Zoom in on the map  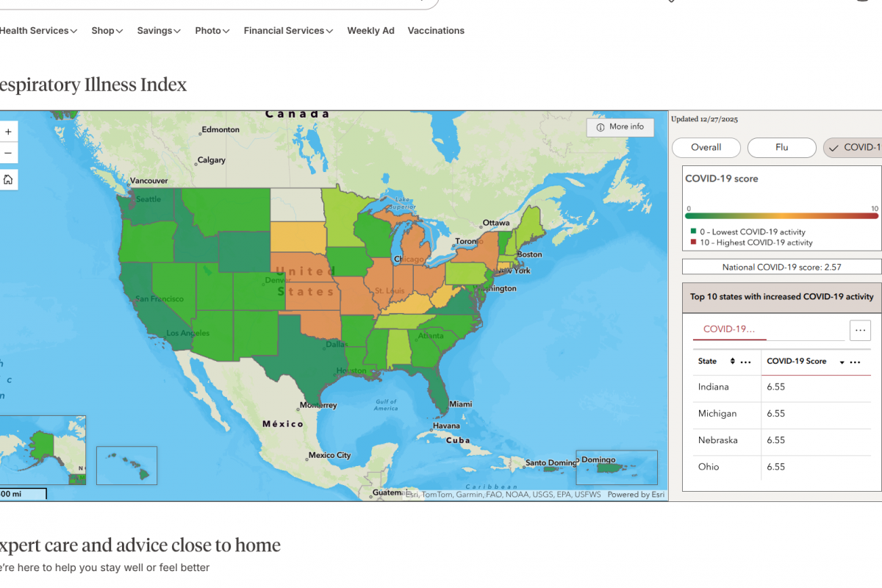8,132
